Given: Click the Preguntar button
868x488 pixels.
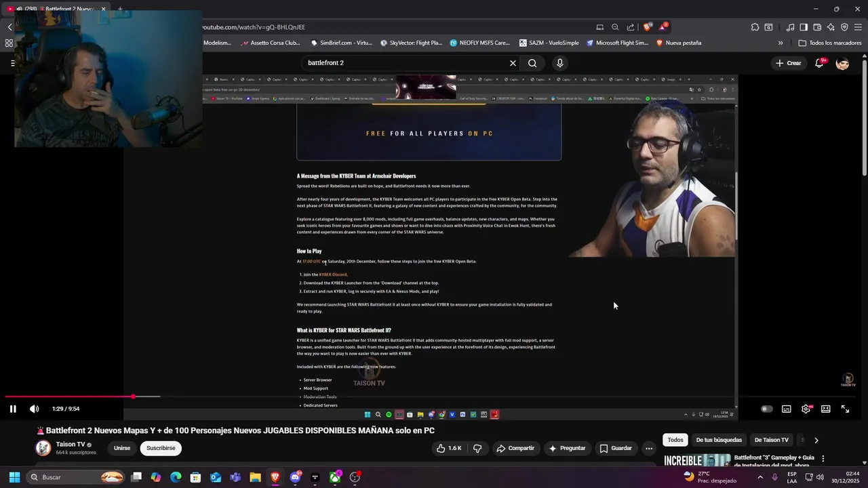Looking at the screenshot, I should click(x=567, y=448).
